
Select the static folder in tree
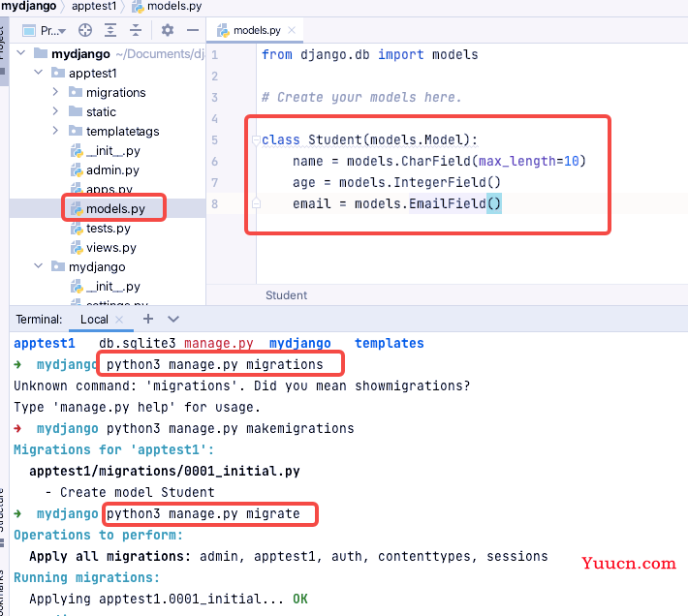[x=101, y=111]
